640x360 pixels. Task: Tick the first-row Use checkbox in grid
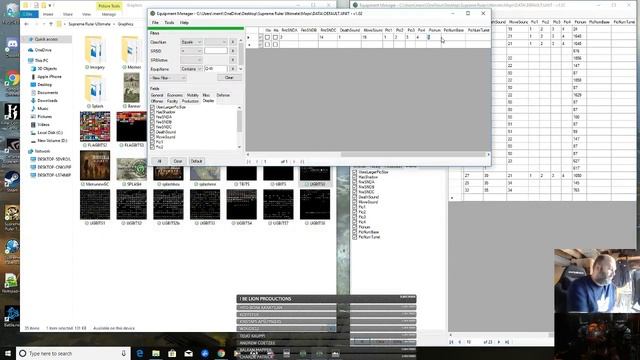tap(267, 37)
